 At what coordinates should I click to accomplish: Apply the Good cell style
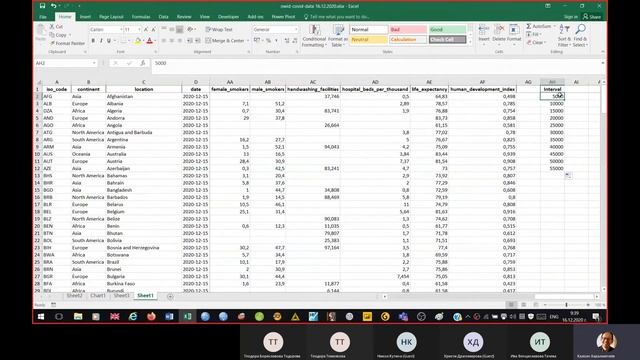(447, 29)
